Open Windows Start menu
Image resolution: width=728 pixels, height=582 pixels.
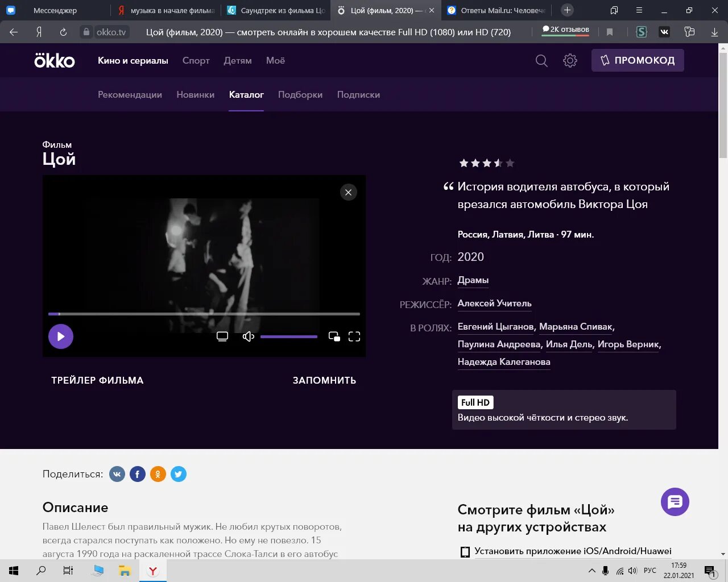pyautogui.click(x=14, y=571)
